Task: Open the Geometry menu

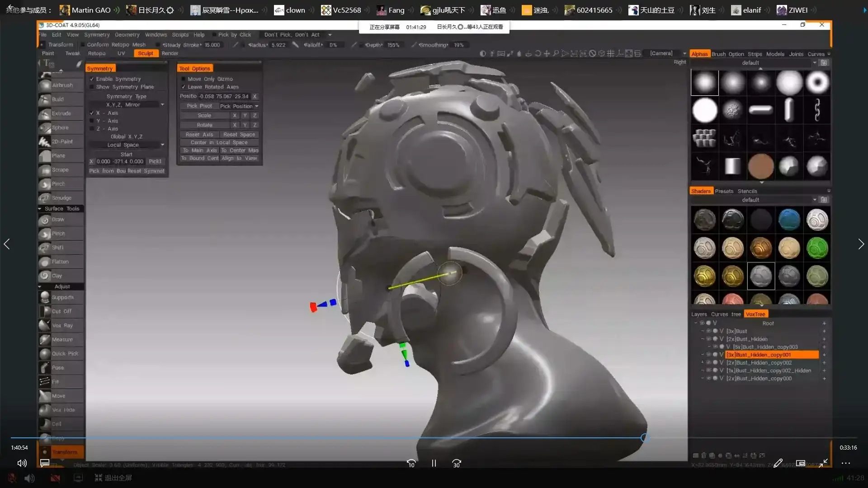Action: click(x=127, y=35)
